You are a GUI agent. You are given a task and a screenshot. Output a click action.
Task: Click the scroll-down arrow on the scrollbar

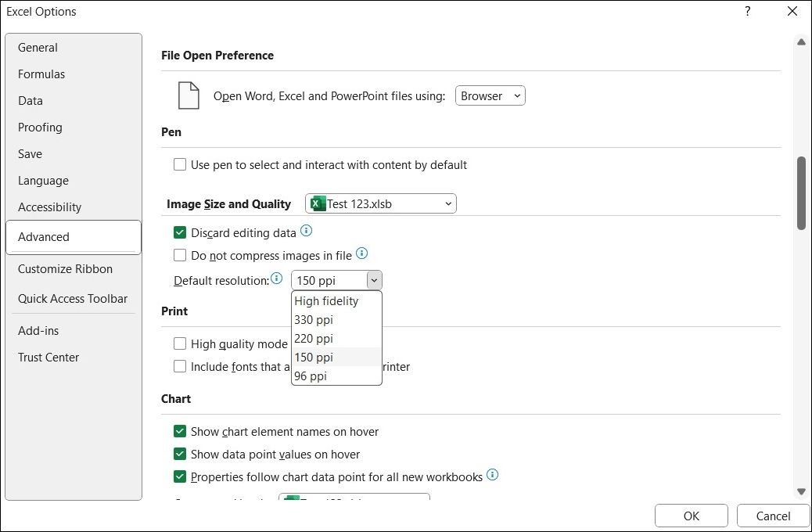(x=801, y=491)
